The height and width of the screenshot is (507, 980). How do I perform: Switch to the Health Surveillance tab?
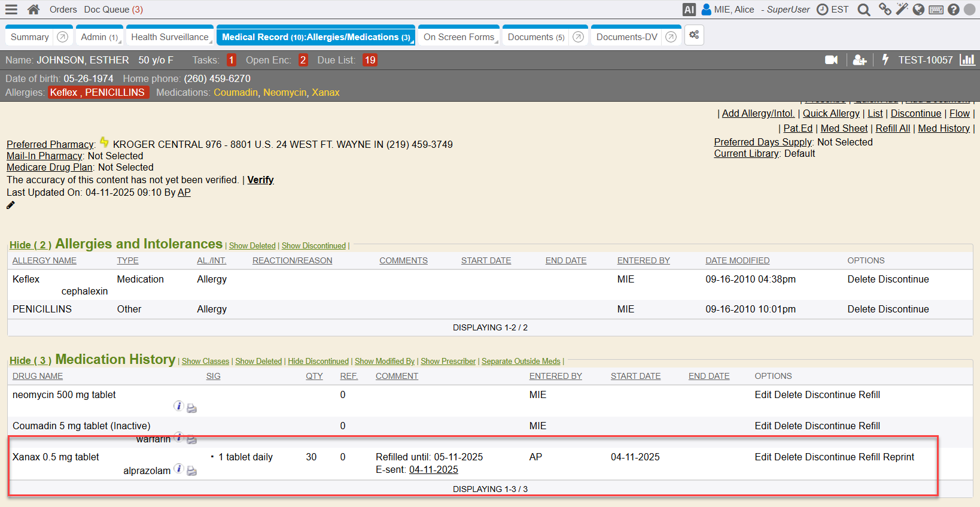click(170, 37)
